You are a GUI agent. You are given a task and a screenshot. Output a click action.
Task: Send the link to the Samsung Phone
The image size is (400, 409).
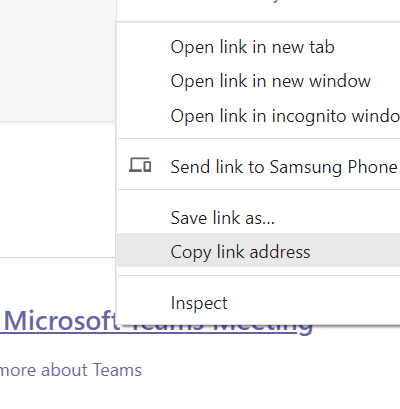pyautogui.click(x=259, y=166)
